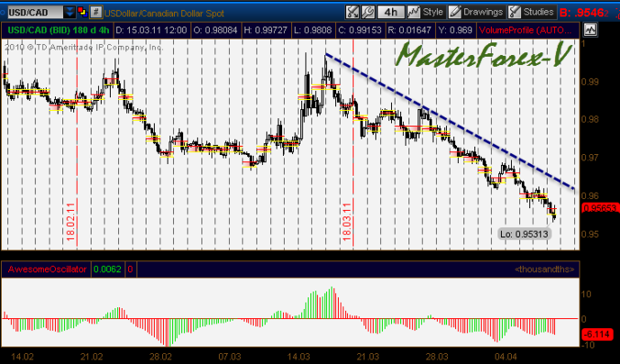Click the red 0 value beside AwesomeOscillator
Screen dimensions: 620x364
click(131, 269)
